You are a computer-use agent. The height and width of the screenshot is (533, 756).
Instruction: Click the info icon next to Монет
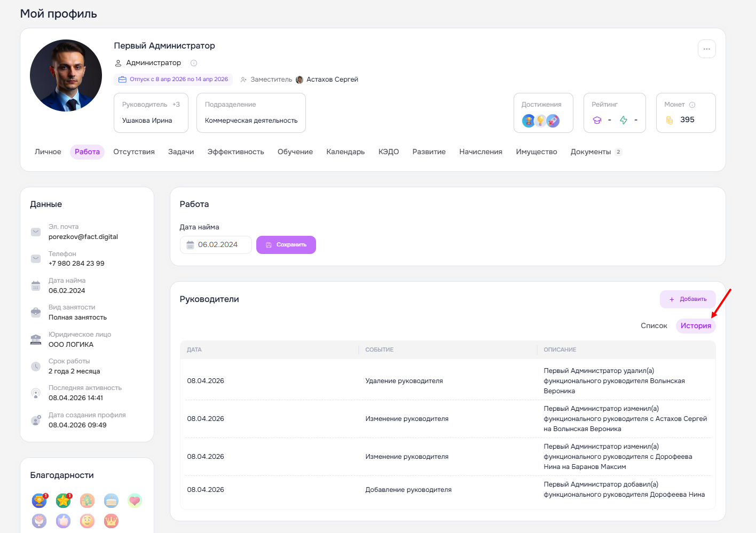(x=692, y=105)
